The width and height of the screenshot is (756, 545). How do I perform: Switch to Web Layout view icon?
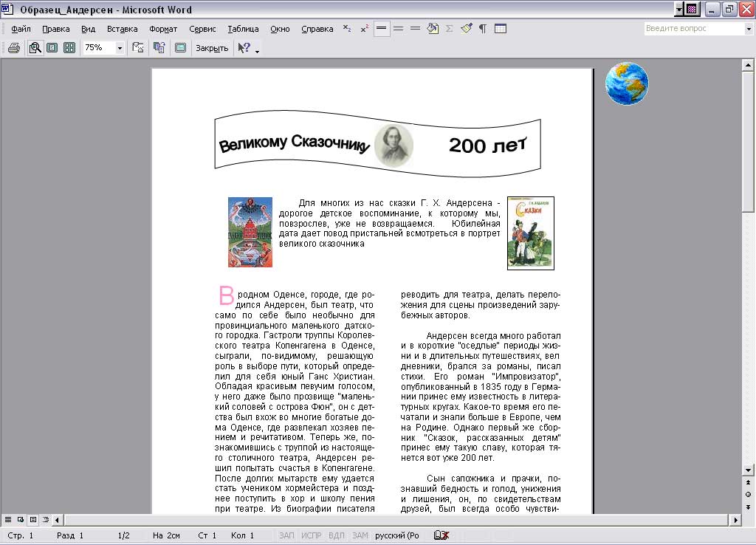point(21,520)
